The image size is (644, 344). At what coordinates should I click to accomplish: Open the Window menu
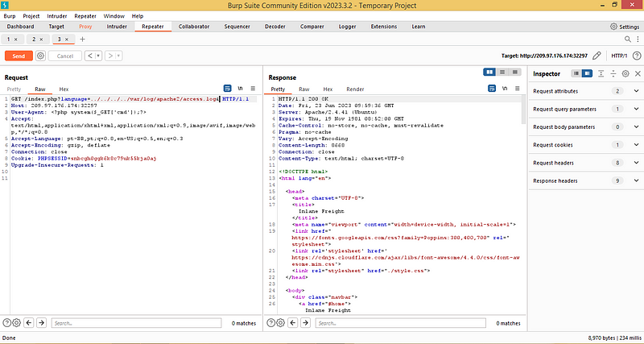tap(114, 16)
